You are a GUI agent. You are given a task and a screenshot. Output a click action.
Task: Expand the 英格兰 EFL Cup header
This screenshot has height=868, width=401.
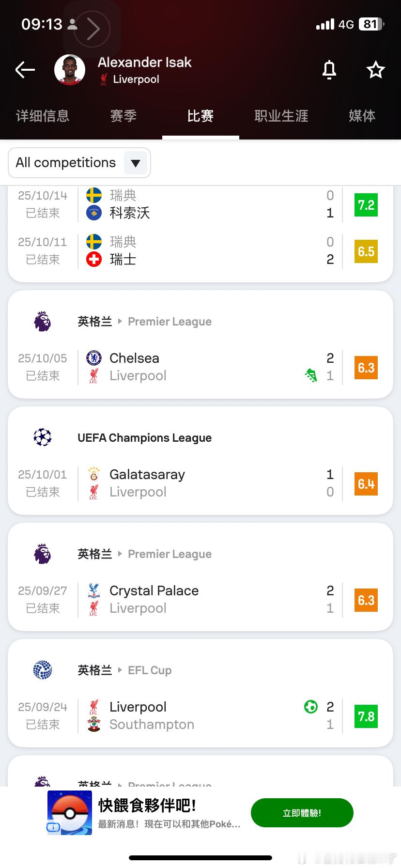coord(124,670)
